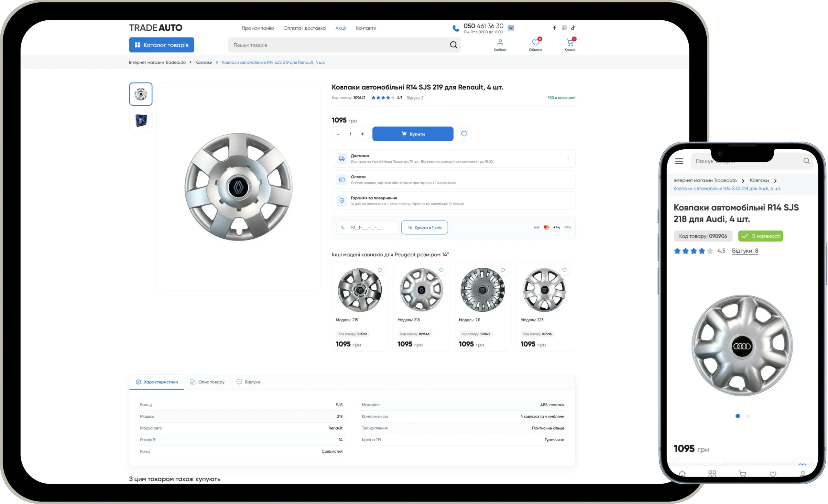Favorite the Модель: 218 hubcap card
Image resolution: width=828 pixels, height=504 pixels.
pos(441,270)
